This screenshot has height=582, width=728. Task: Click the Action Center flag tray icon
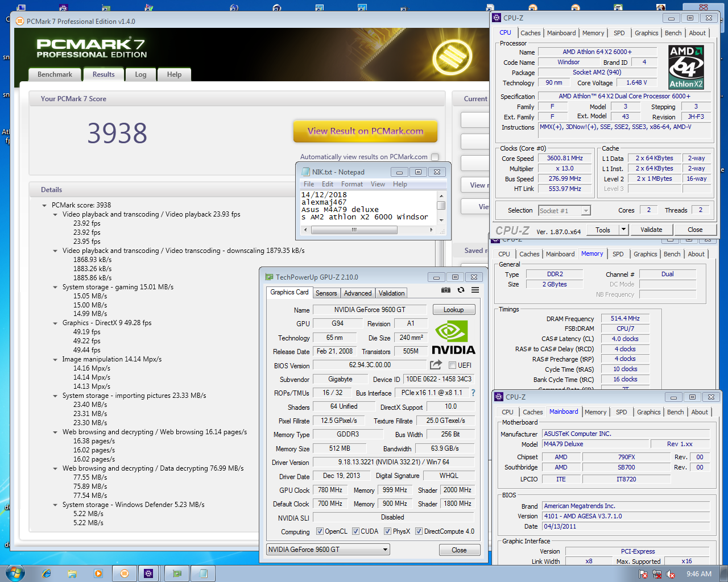click(643, 574)
